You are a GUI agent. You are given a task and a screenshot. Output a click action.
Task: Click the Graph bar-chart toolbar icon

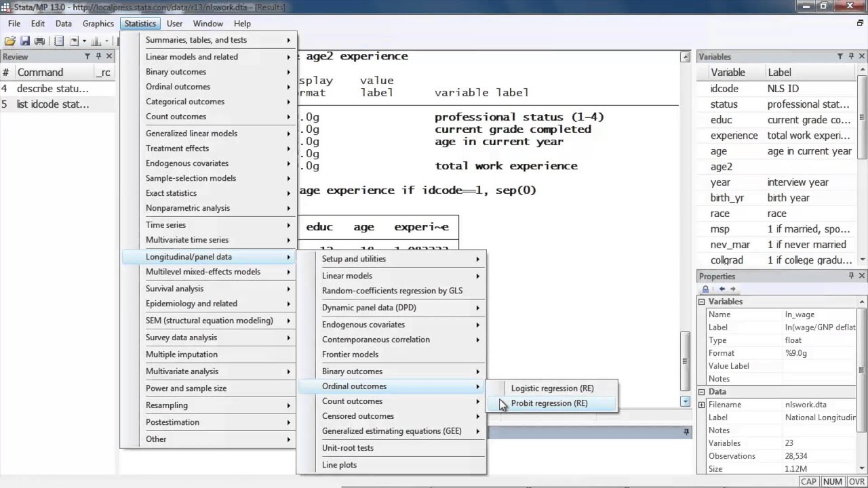click(96, 41)
